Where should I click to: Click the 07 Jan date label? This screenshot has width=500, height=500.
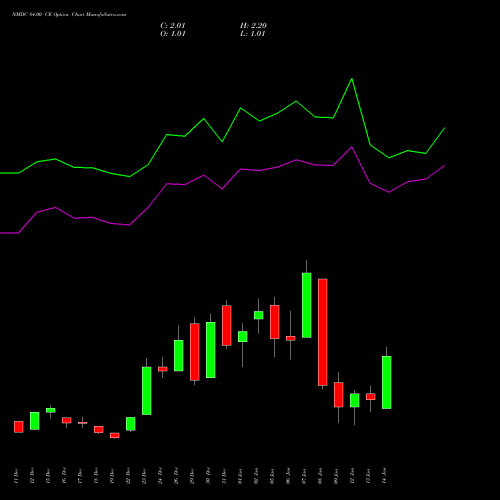coord(304,476)
